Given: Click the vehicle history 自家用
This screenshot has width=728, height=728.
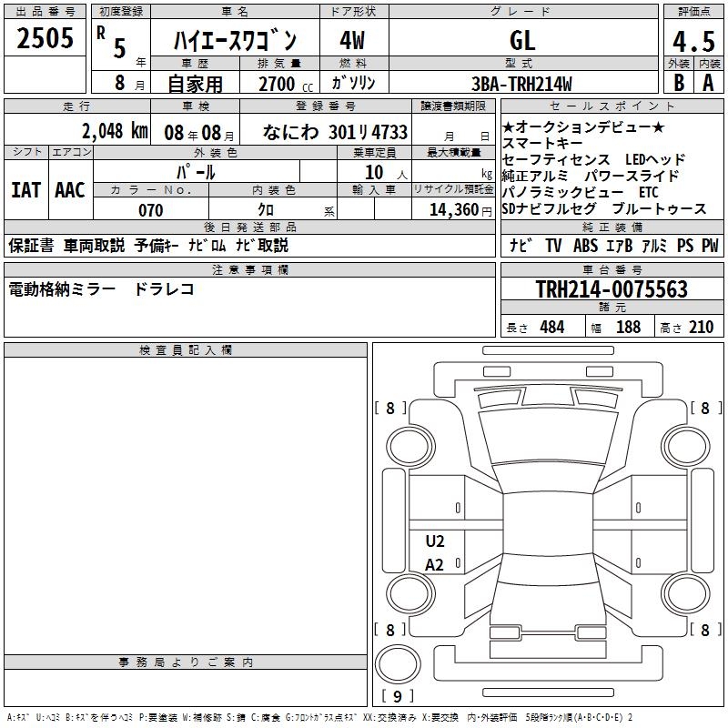Looking at the screenshot, I should pos(195,84).
